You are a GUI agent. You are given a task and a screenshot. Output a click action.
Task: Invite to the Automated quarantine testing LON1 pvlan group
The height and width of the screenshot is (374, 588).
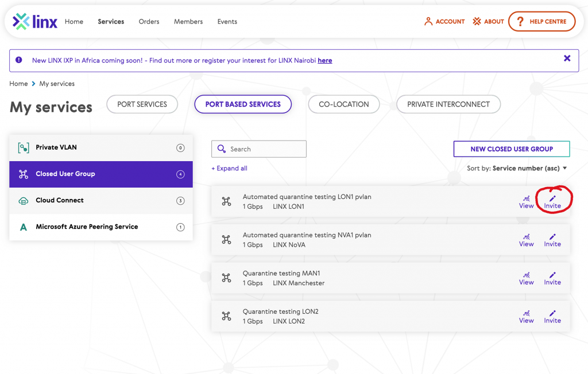pyautogui.click(x=552, y=202)
